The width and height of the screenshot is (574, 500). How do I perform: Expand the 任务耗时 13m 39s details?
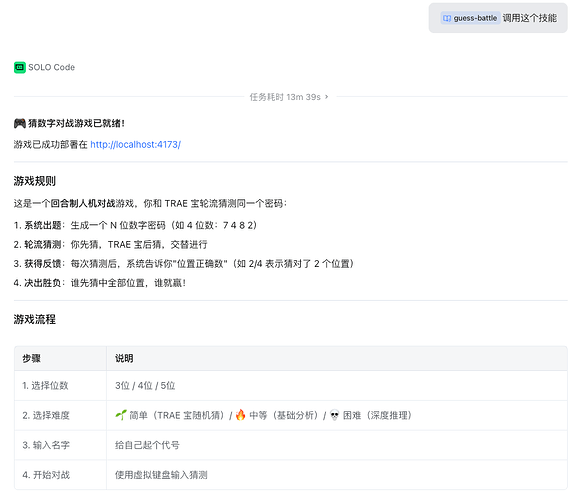coord(289,97)
